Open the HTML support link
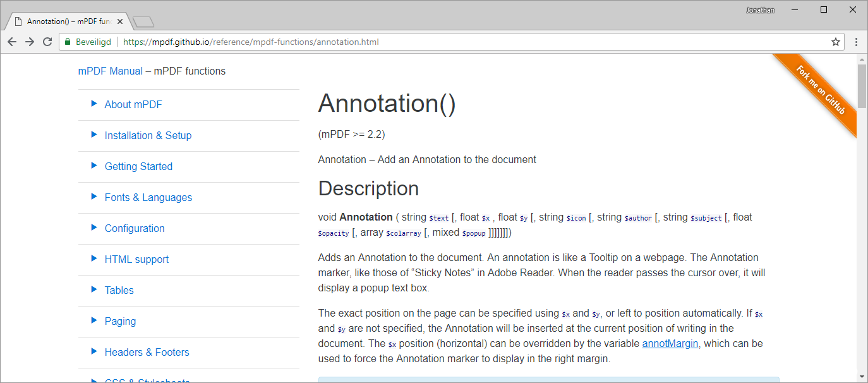 click(136, 259)
